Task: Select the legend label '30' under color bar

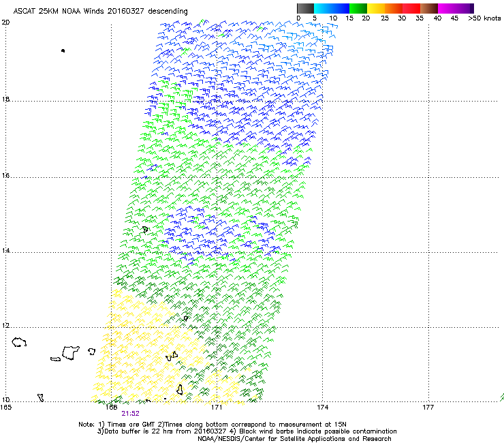Action: [x=402, y=18]
